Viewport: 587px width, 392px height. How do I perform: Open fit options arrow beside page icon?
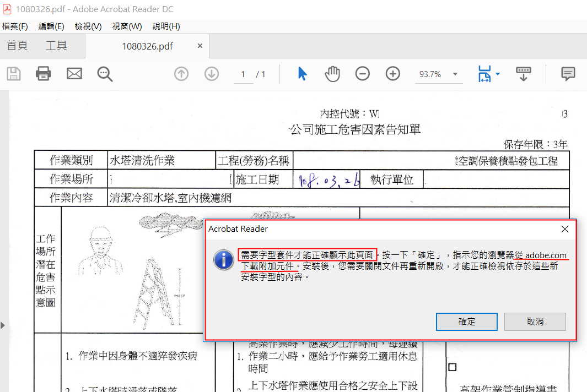tap(498, 74)
